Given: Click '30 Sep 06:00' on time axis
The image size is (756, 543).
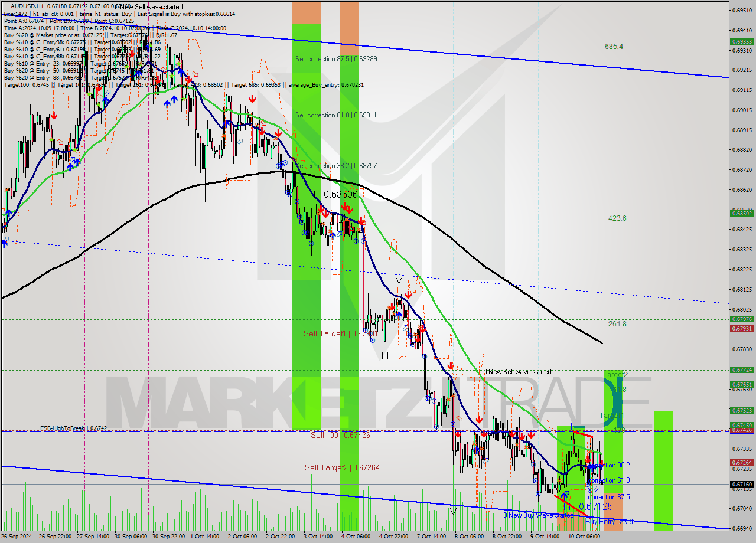Looking at the screenshot, I should (x=132, y=537).
